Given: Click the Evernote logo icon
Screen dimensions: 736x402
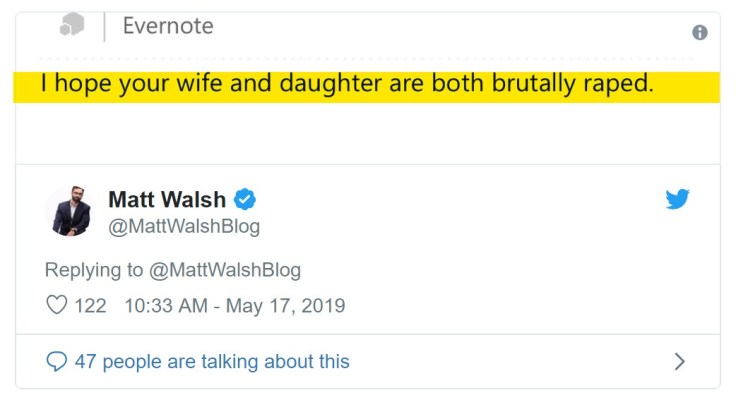Looking at the screenshot, I should 72,26.
